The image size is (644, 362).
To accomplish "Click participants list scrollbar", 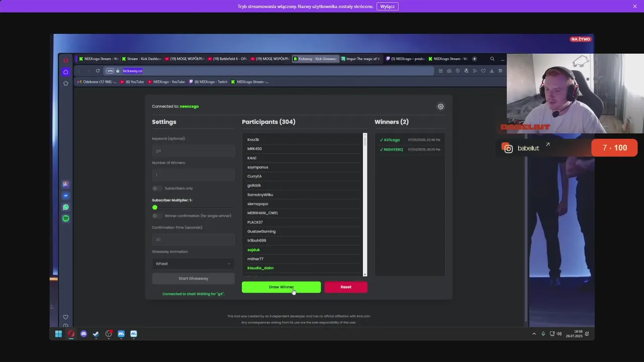I will (x=365, y=205).
